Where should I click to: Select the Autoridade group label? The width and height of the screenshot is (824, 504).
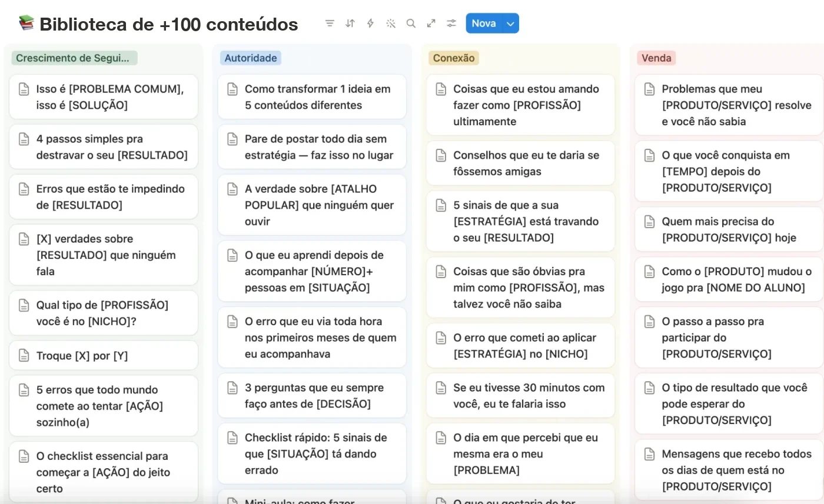(251, 58)
